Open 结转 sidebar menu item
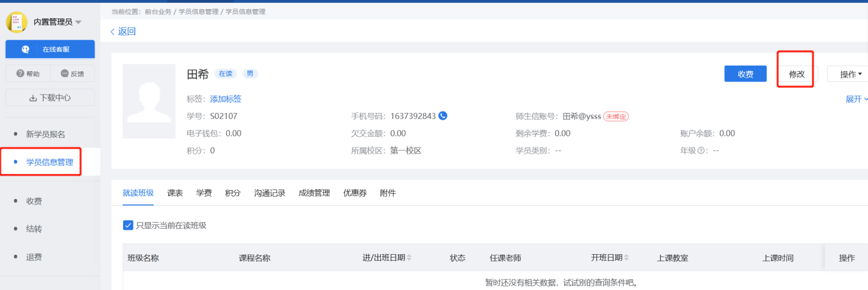 coord(34,229)
